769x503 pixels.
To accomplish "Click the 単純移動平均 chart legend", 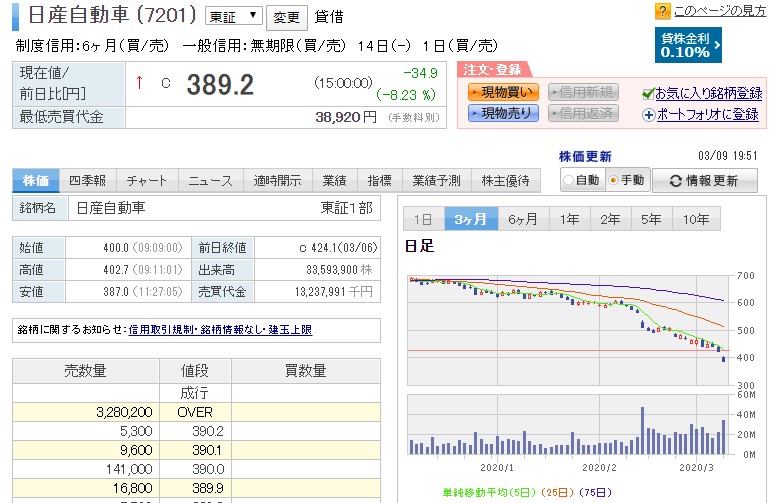I will pos(527,492).
